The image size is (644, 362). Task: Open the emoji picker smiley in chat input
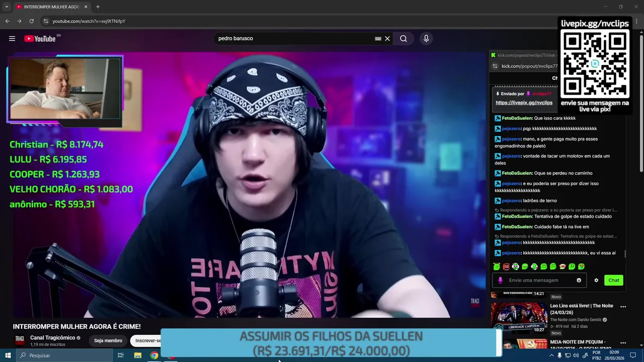579,280
